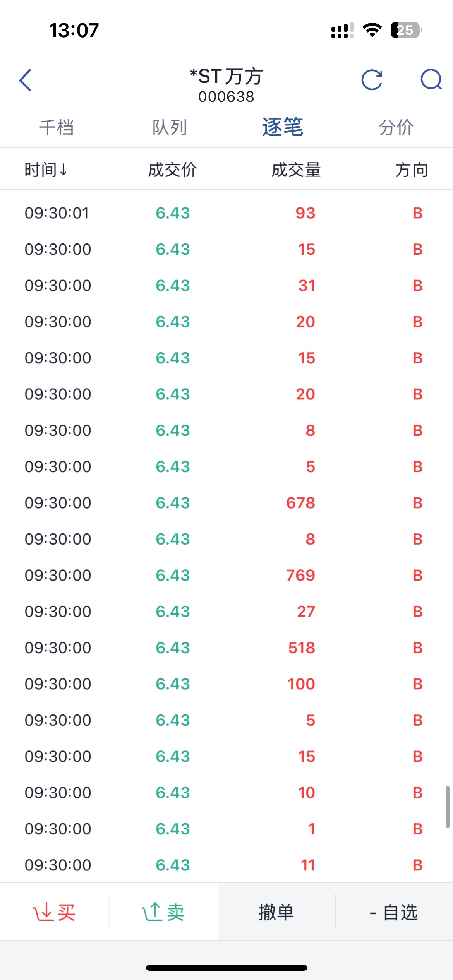This screenshot has width=453, height=980.
Task: Open the search icon
Action: [431, 80]
